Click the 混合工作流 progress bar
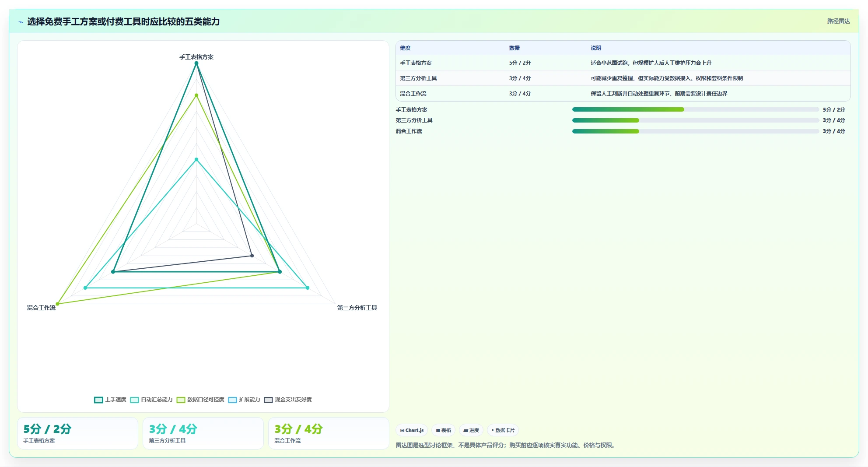Viewport: 868px width, 467px height. pos(695,131)
